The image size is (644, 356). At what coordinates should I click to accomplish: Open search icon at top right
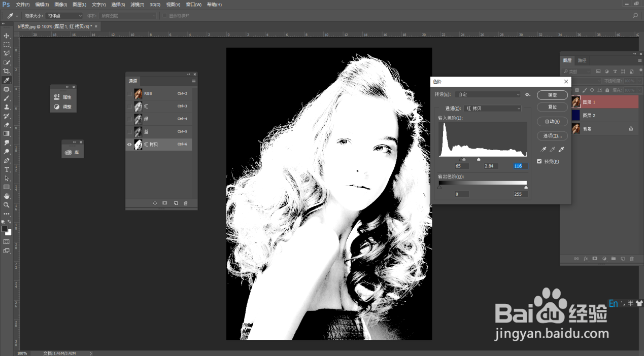tap(635, 16)
